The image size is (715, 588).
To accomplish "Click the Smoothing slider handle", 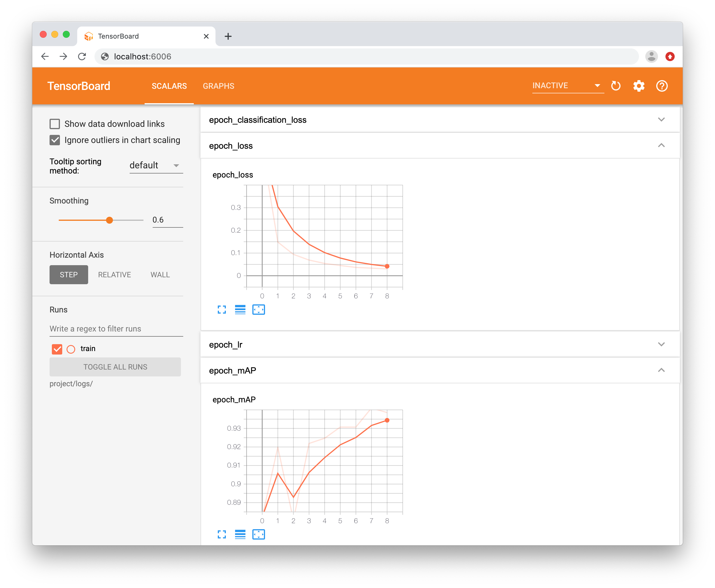I will coord(109,220).
